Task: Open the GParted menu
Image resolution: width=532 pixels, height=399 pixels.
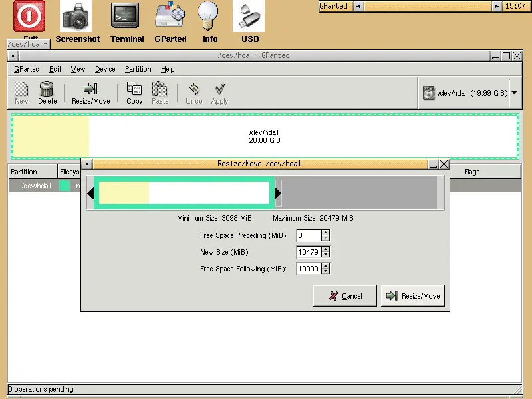Action: pos(27,69)
